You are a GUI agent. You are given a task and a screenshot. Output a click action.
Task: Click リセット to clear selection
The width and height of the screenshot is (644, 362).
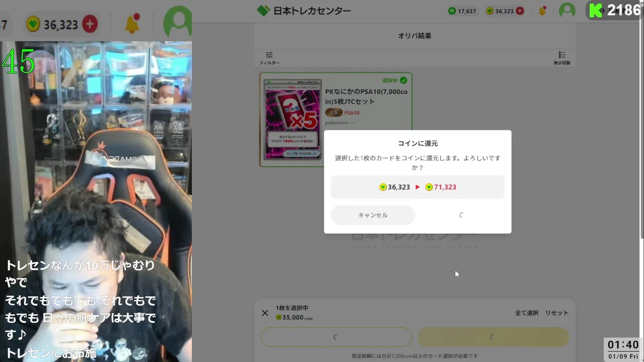click(557, 313)
